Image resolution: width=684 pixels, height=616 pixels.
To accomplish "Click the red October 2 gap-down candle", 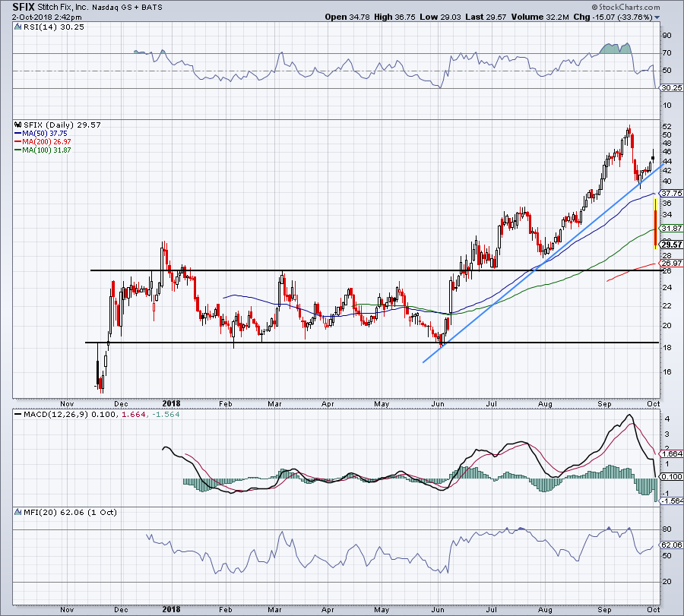I will coord(655,223).
